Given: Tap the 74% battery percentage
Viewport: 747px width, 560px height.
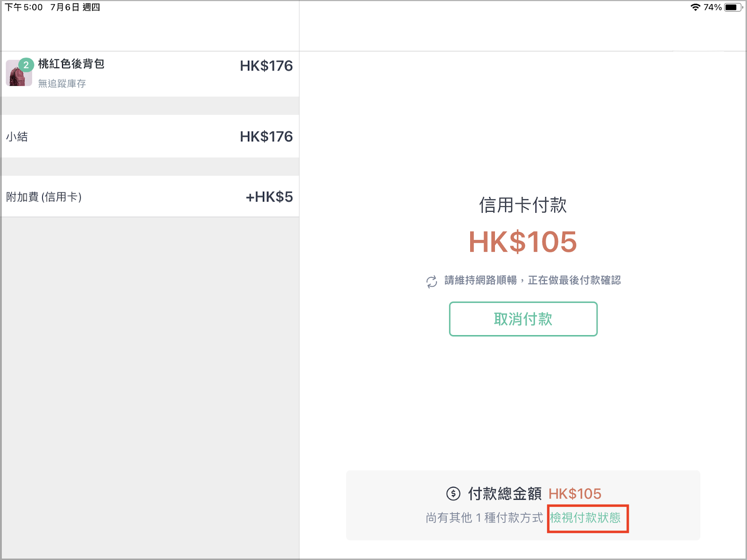Looking at the screenshot, I should click(712, 7).
